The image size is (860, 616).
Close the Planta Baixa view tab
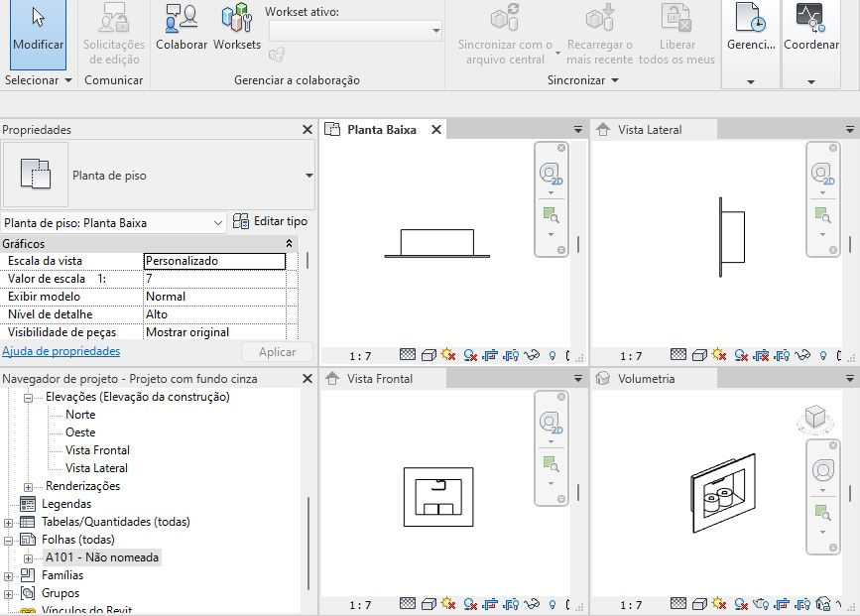[x=436, y=130]
